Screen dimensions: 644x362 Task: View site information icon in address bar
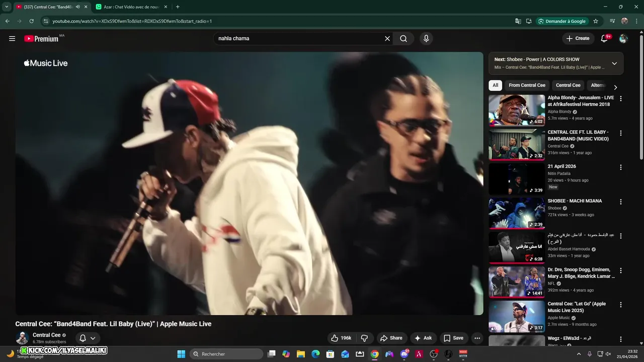pos(46,21)
